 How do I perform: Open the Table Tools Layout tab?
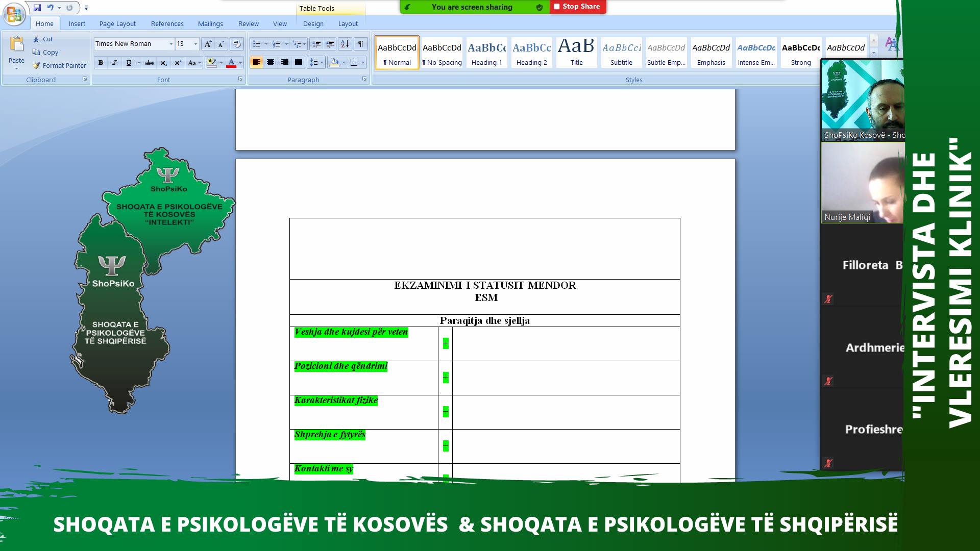point(348,23)
